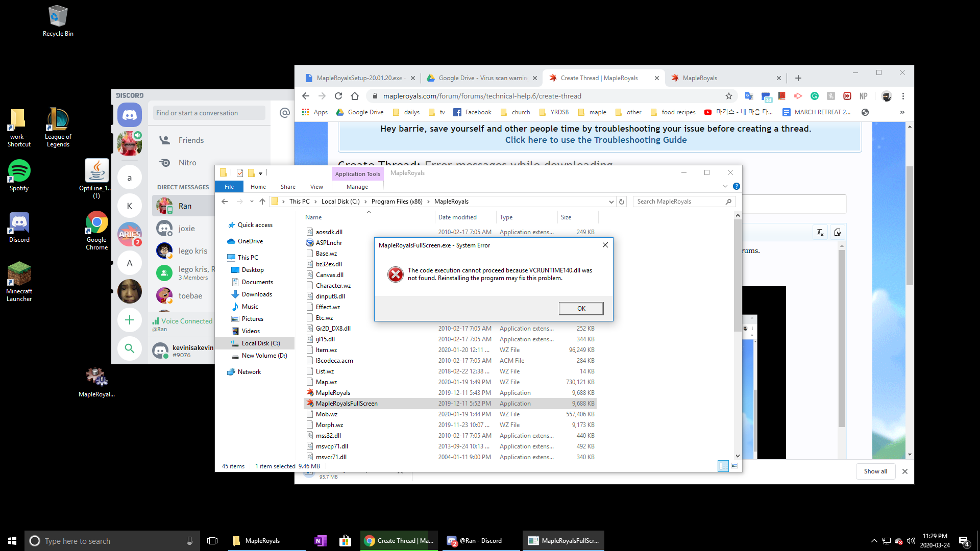The width and height of the screenshot is (980, 551).
Task: Close the System Error dialog with X
Action: click(x=605, y=245)
